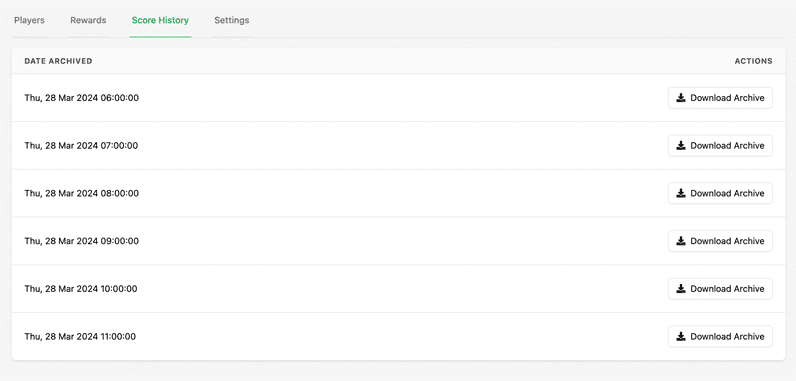Select the Thu, 28 Mar 2024 11:00:00 row
The image size is (796, 381).
click(399, 336)
